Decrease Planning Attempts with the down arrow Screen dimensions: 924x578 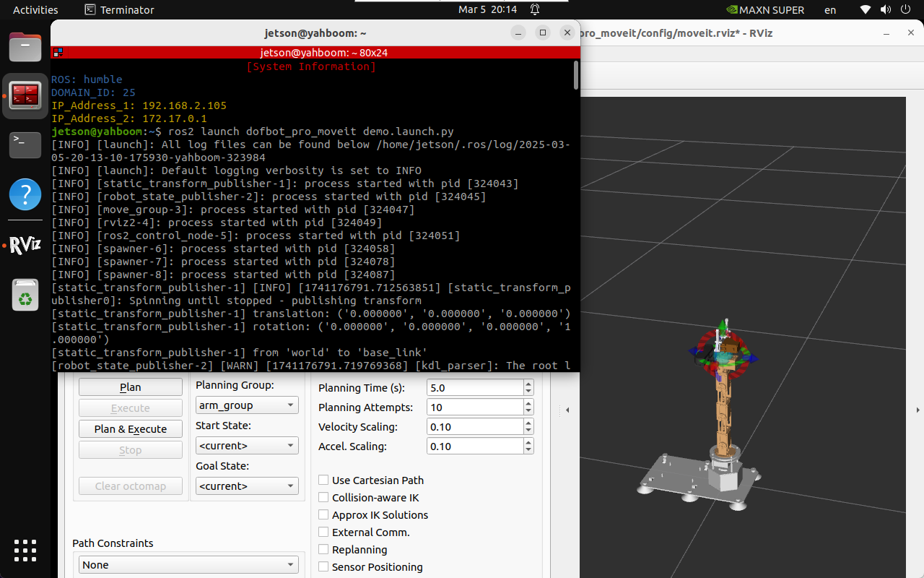(x=528, y=411)
